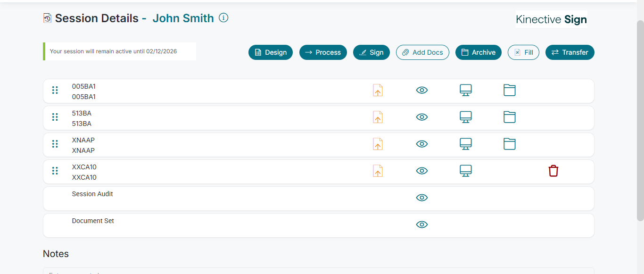Click the Transfer button
Viewport: 644px width, 274px height.
coord(570,52)
